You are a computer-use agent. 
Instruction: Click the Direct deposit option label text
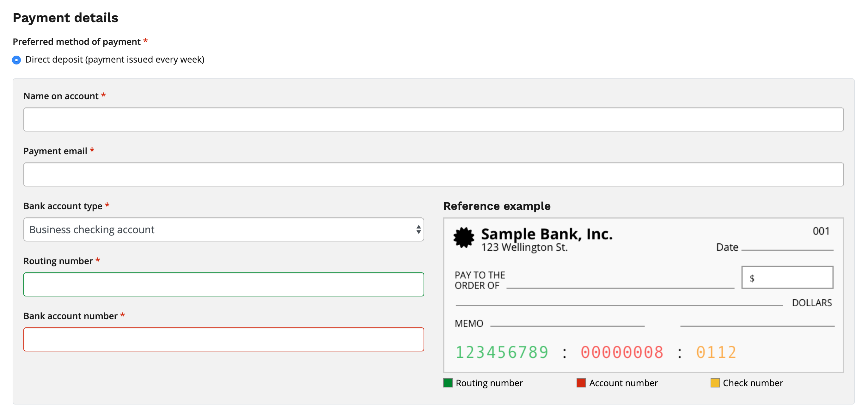(x=114, y=60)
